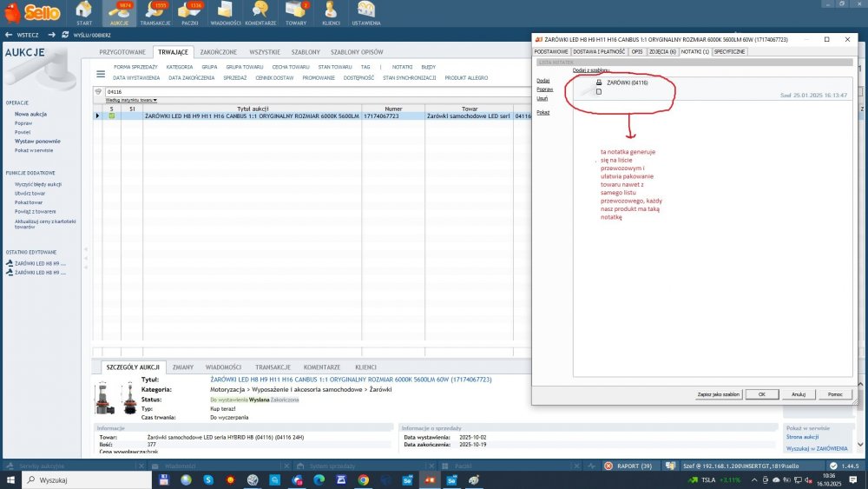Open the PACZKI module icon
This screenshot has width=868, height=489.
point(190,12)
